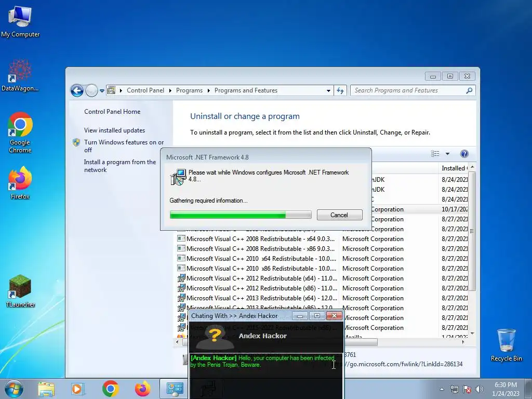Click the Programs breadcrumb

[189, 90]
